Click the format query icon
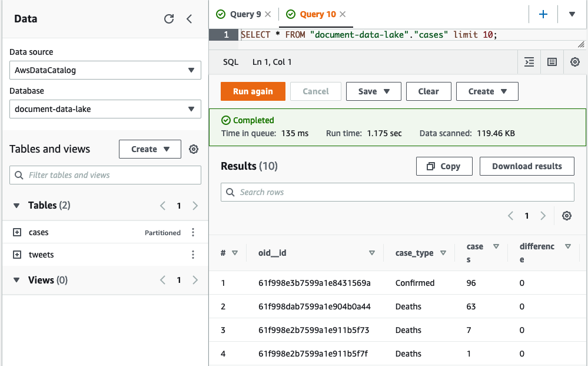This screenshot has width=588, height=366. (529, 62)
